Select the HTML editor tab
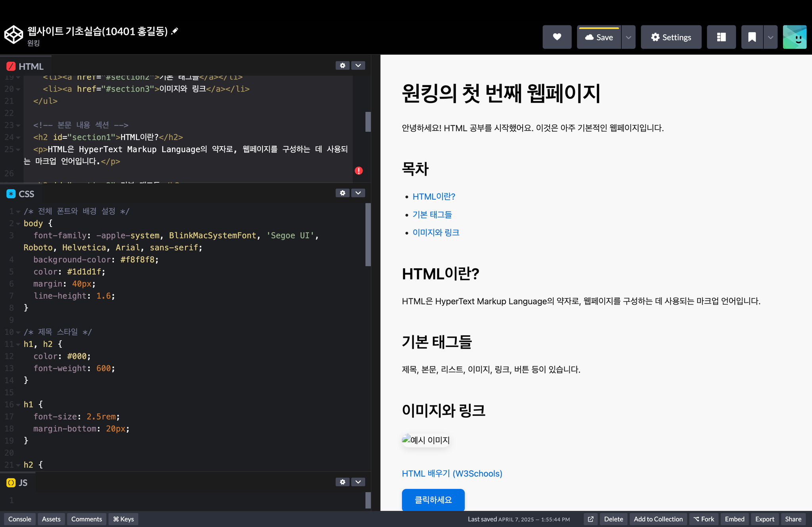 (25, 66)
